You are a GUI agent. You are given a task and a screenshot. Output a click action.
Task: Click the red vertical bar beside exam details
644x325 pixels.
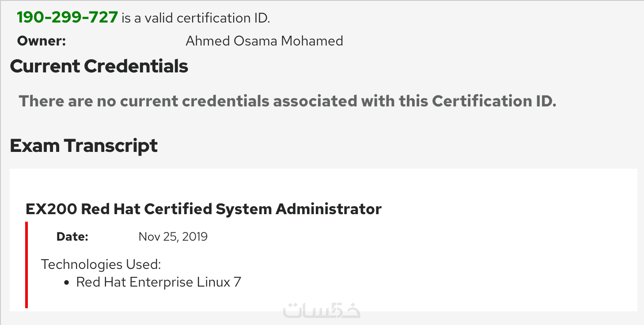pyautogui.click(x=27, y=265)
